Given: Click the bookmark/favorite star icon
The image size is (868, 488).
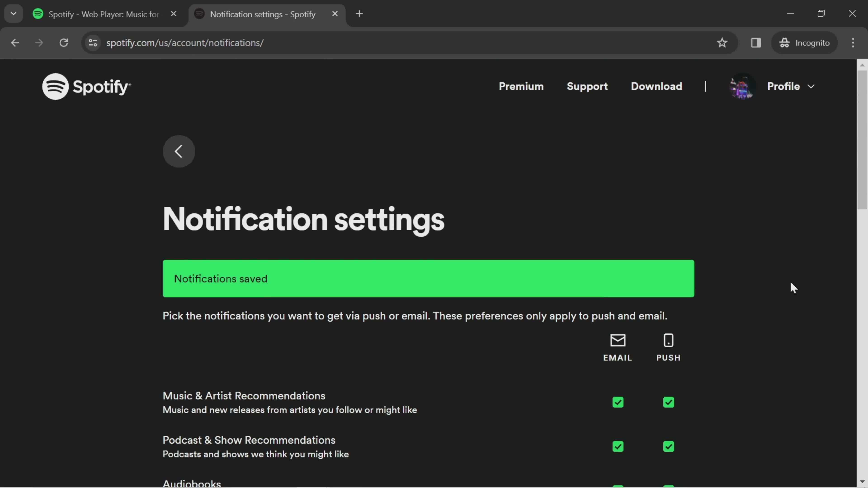Looking at the screenshot, I should tap(722, 42).
